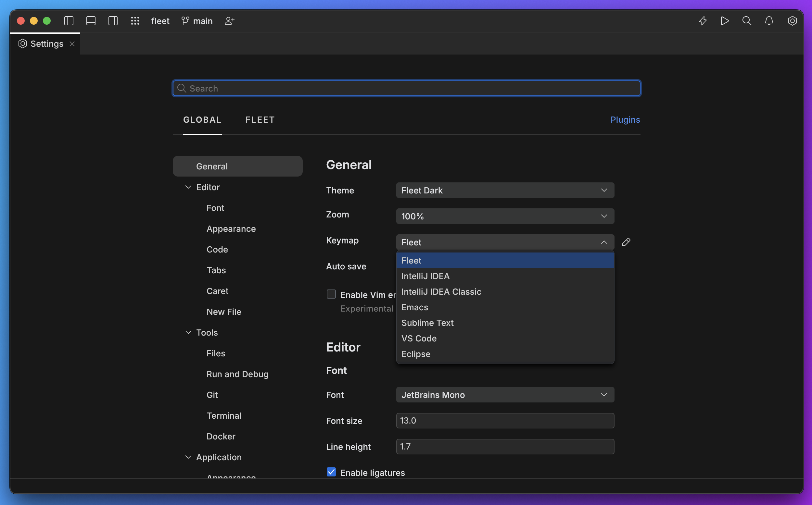812x505 pixels.
Task: Open New File settings in sidebar
Action: click(x=223, y=312)
